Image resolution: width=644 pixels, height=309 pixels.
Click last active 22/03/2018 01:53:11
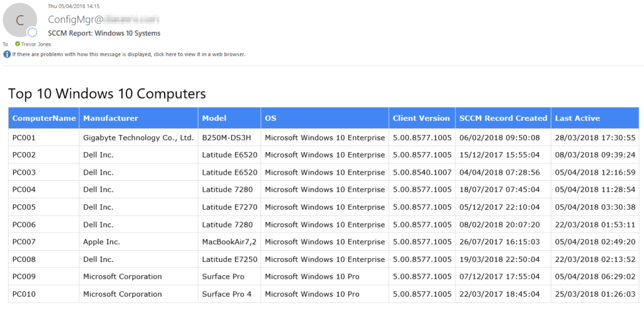click(x=595, y=224)
